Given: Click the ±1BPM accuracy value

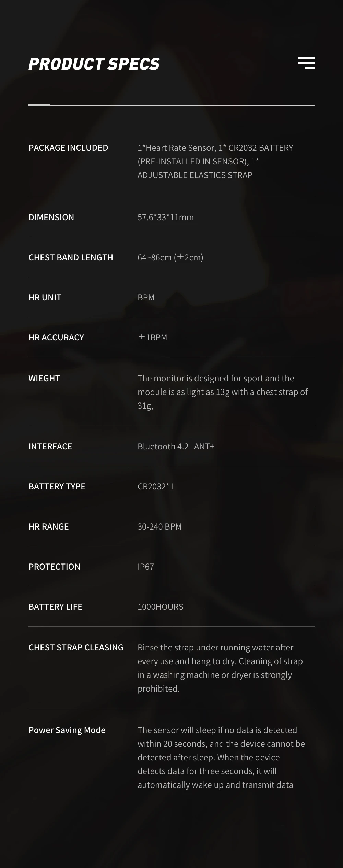Looking at the screenshot, I should click(x=152, y=337).
